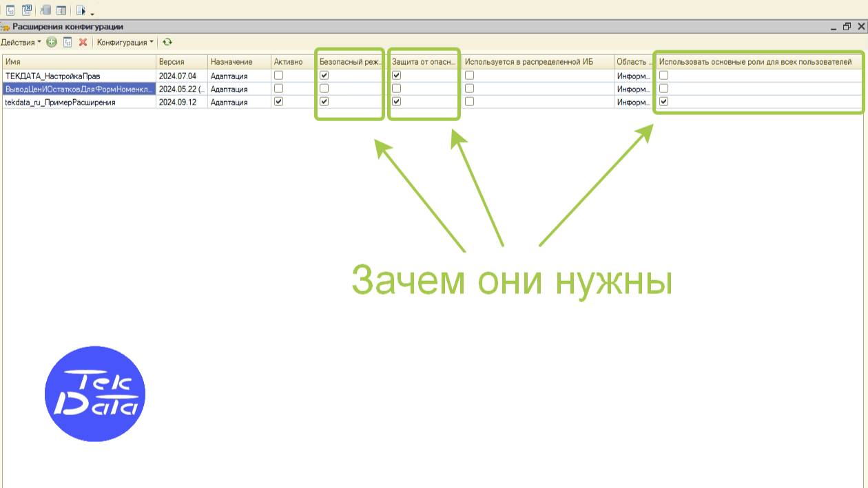Click the Область column header
This screenshot has height=488, width=868.
pyautogui.click(x=633, y=62)
